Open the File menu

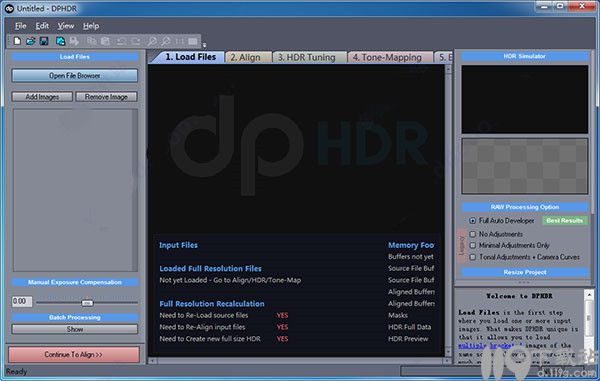tap(21, 26)
